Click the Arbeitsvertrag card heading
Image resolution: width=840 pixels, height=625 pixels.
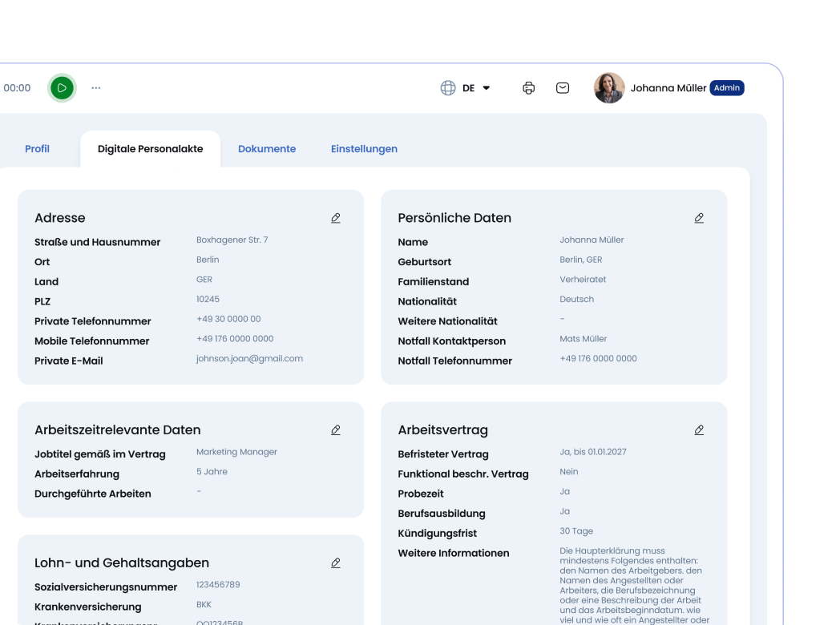443,430
